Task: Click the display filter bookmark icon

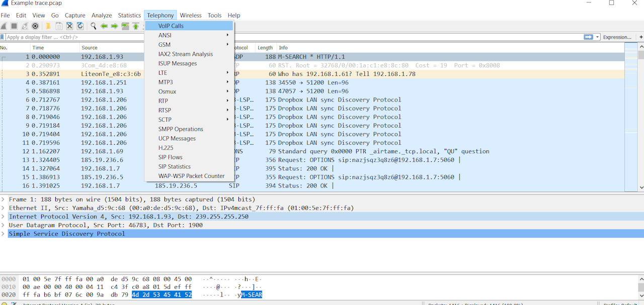Action: point(3,37)
